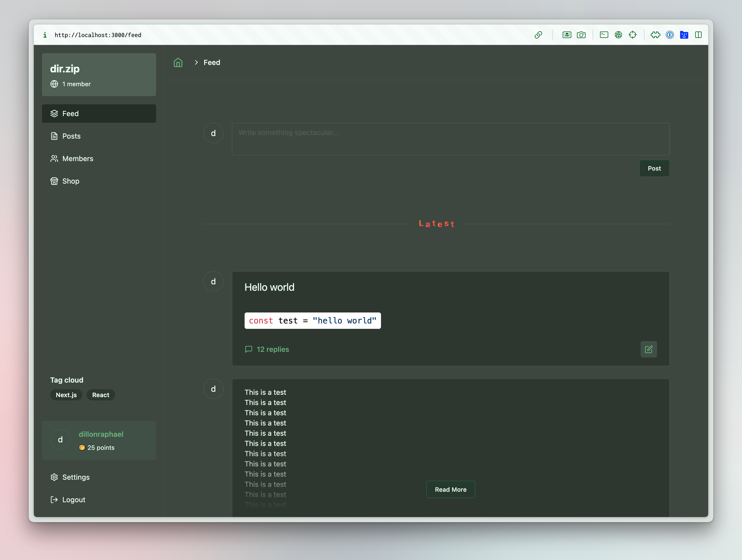Click the Post button
This screenshot has width=742, height=560.
[x=654, y=168]
